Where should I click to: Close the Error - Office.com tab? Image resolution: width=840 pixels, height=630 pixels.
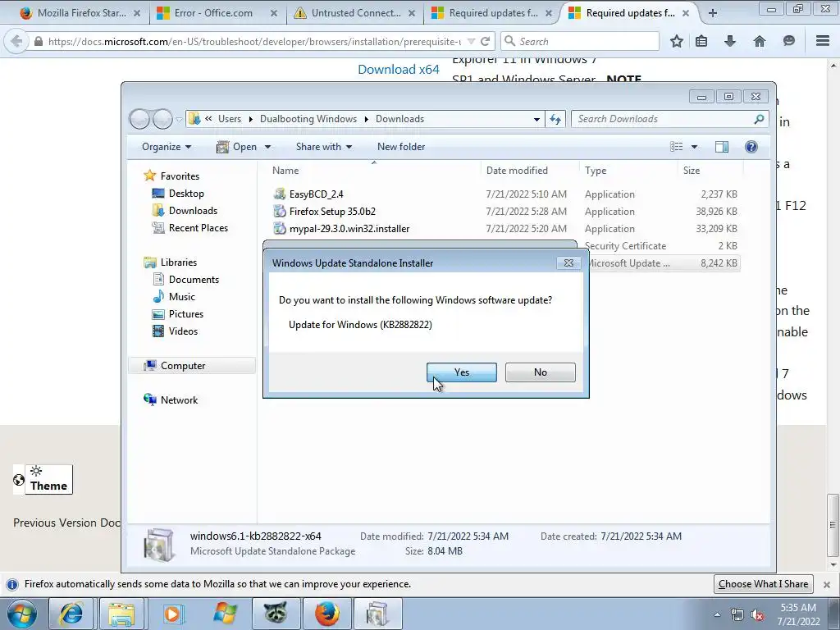pos(274,13)
